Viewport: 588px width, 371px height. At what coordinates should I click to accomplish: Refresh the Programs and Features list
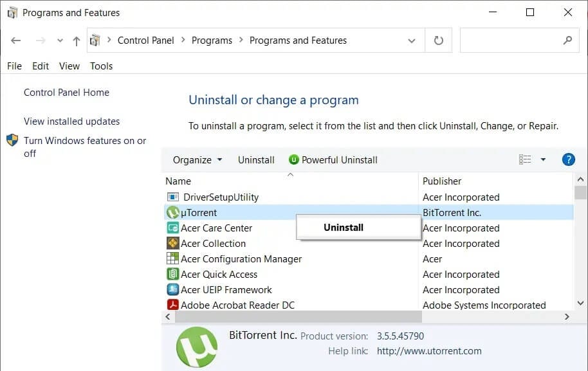coord(438,40)
